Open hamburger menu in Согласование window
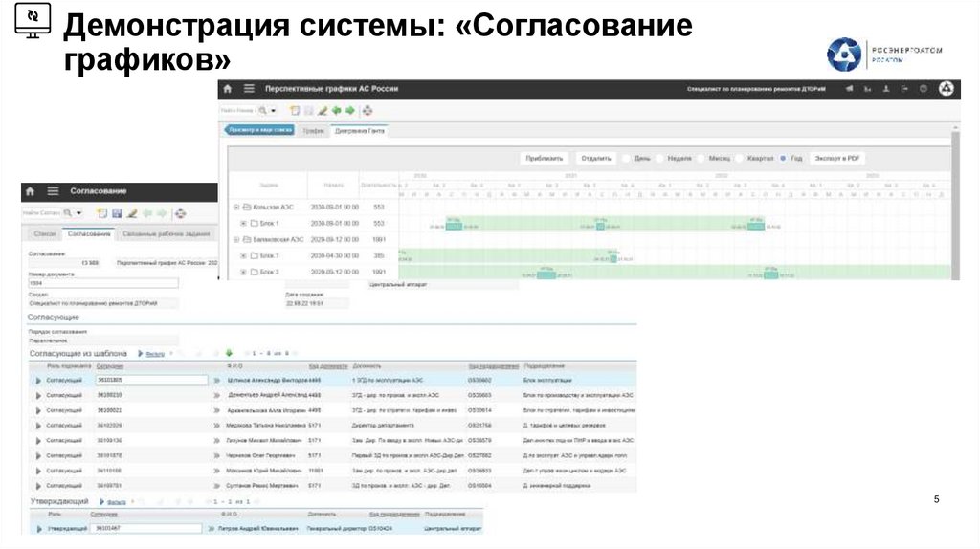980x549 pixels. coord(54,191)
